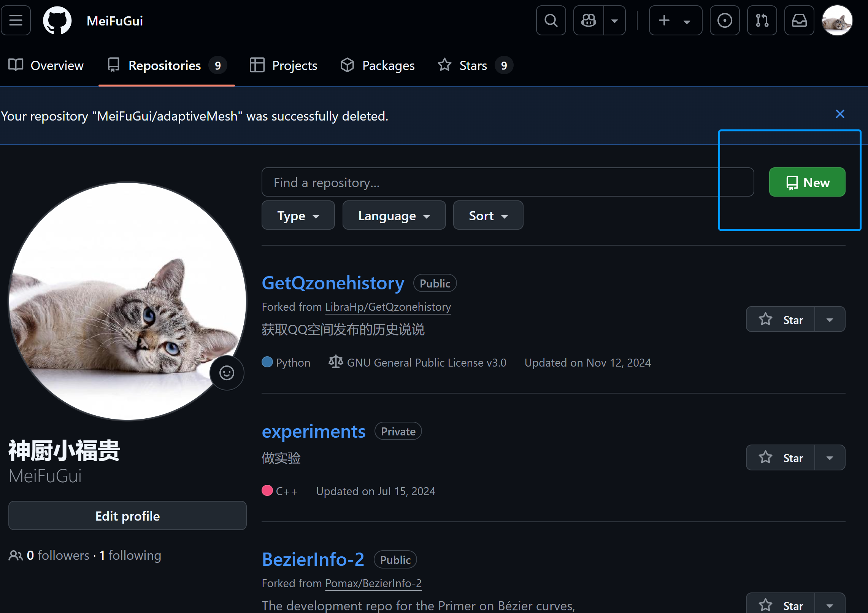Click the GitHub Octocat logo

click(x=57, y=21)
